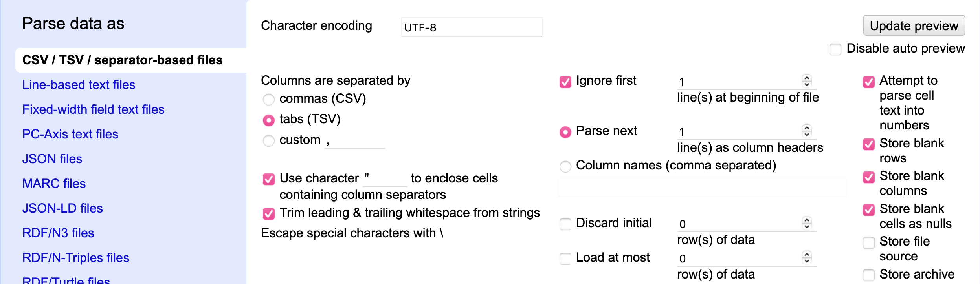Adjust Discard initial rows stepper arrows
Screen dimensions: 980x284
pyautogui.click(x=807, y=223)
